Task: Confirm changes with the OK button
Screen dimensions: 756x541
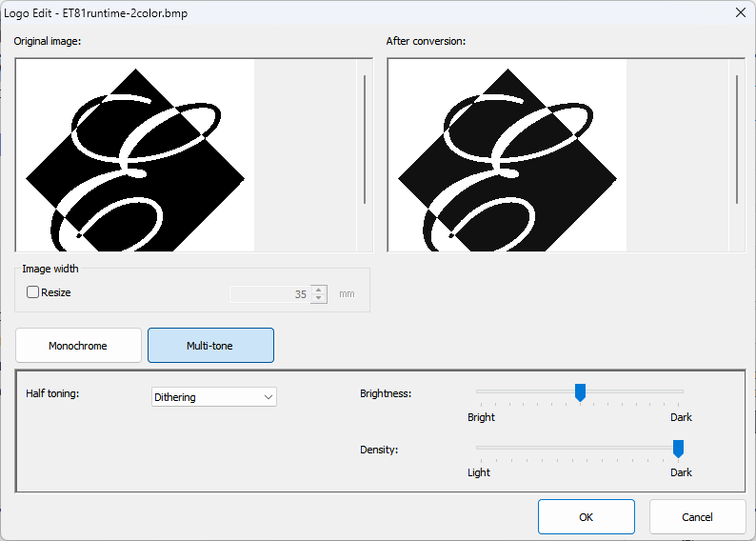Action: click(x=586, y=517)
